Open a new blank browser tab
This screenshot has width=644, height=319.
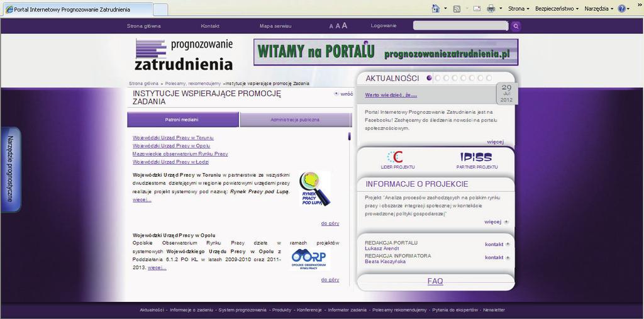pos(160,9)
